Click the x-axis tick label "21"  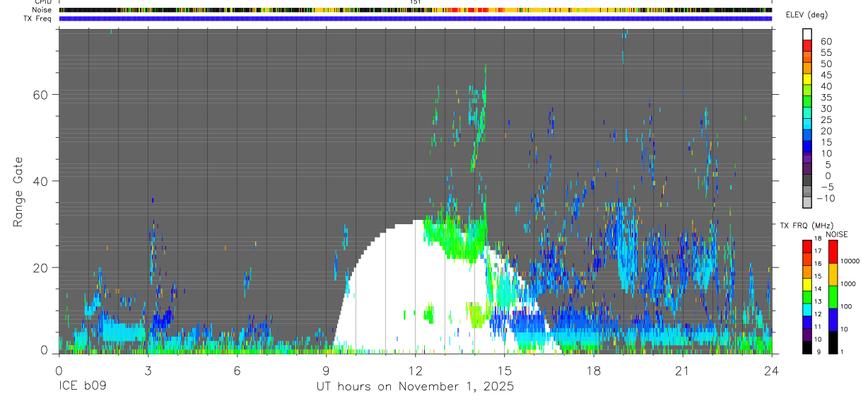coord(683,370)
